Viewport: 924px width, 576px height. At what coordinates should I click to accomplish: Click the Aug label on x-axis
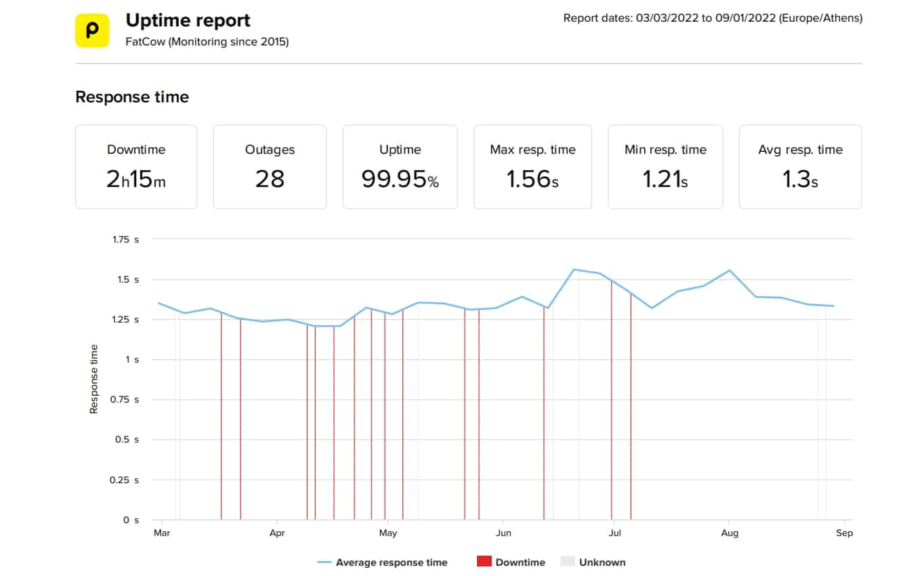730,533
